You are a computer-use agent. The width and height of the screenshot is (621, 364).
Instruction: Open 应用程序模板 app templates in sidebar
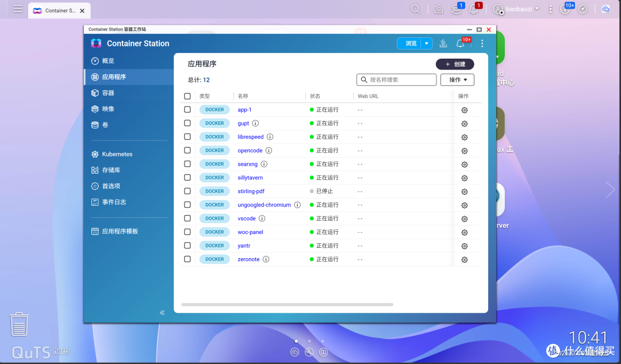(129, 231)
